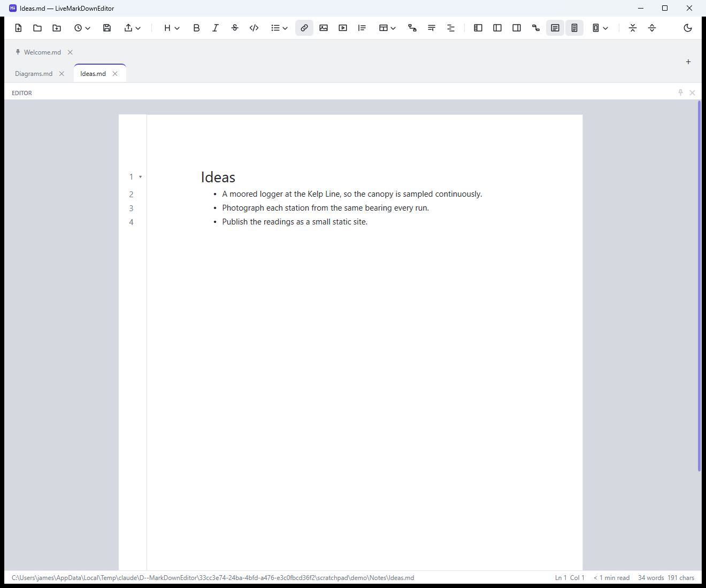Screen dimensions: 706x588
Task: Close the Ideas.md tab
Action: 115,74
